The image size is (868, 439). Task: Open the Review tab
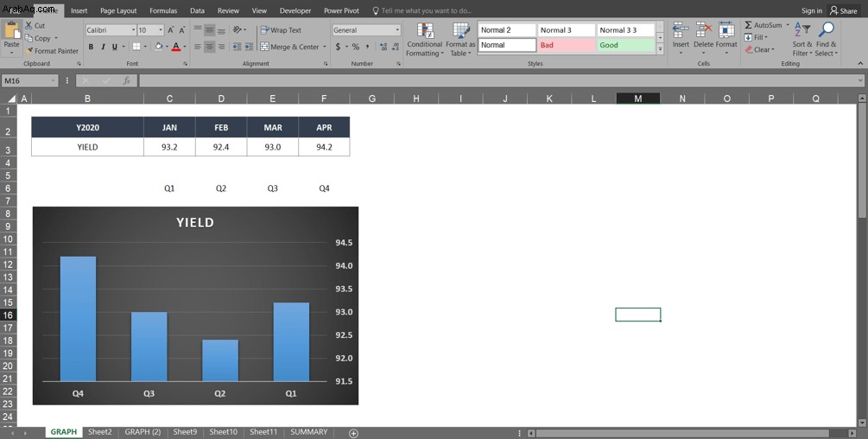228,10
